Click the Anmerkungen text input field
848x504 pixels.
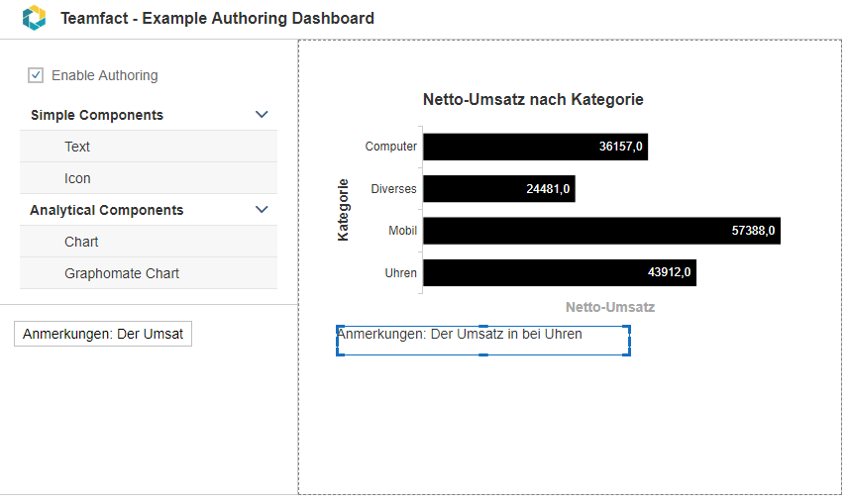point(103,335)
